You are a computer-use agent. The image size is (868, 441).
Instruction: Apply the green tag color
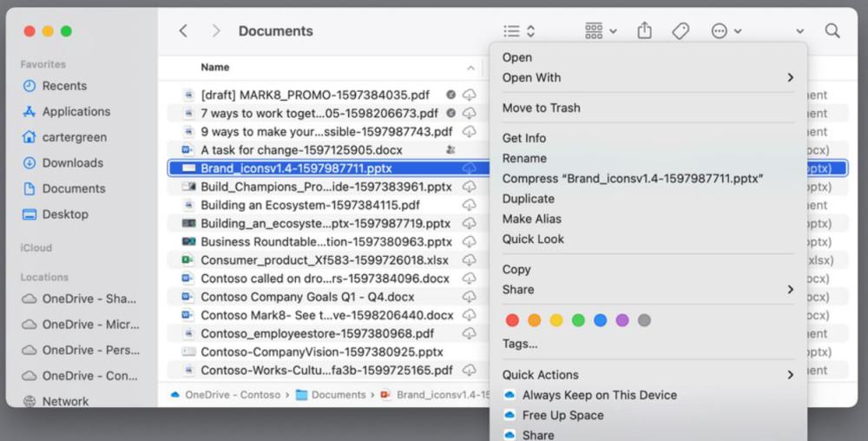point(578,320)
